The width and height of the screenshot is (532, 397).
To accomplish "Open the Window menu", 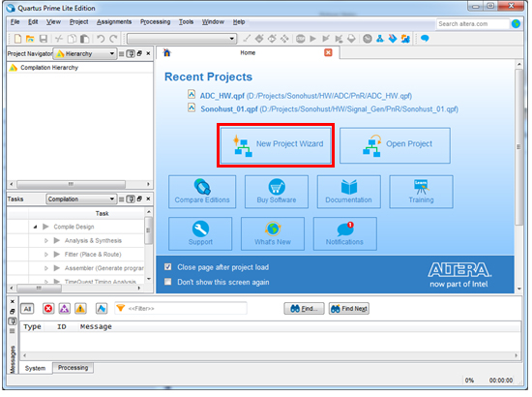I will click(213, 21).
